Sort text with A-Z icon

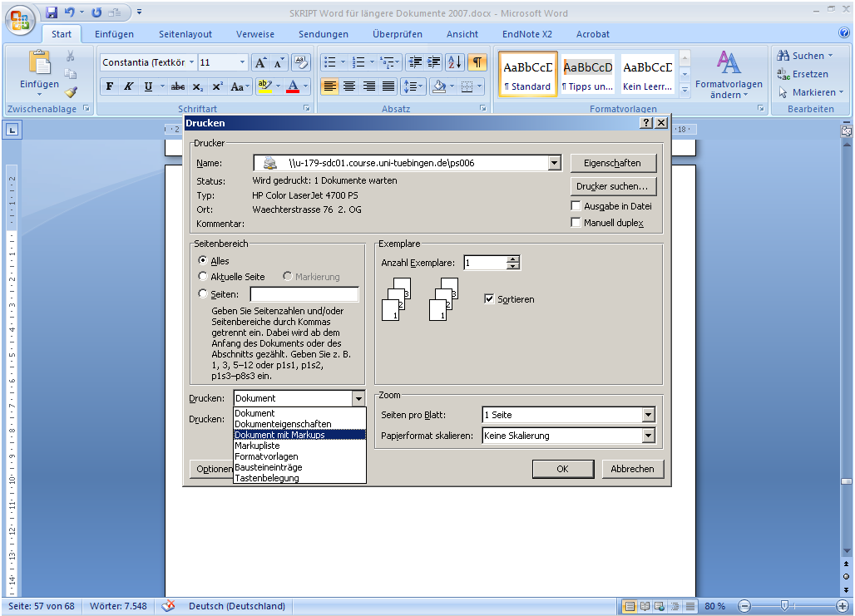point(455,62)
